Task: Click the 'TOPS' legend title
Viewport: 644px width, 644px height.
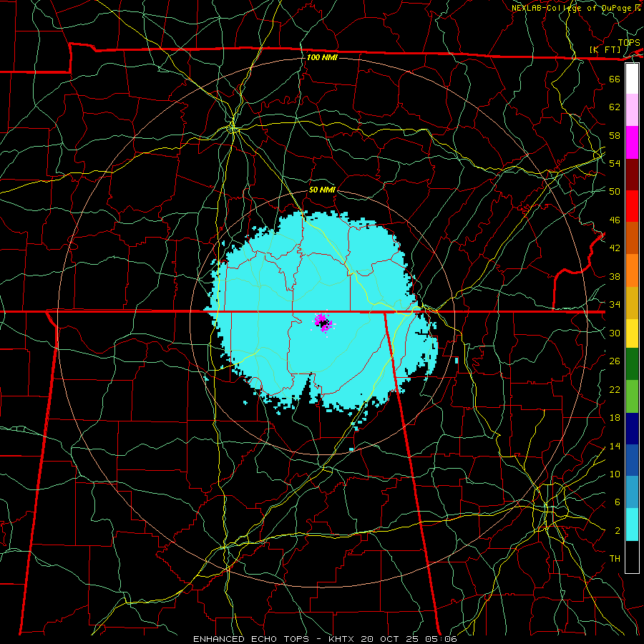Action: pyautogui.click(x=629, y=43)
